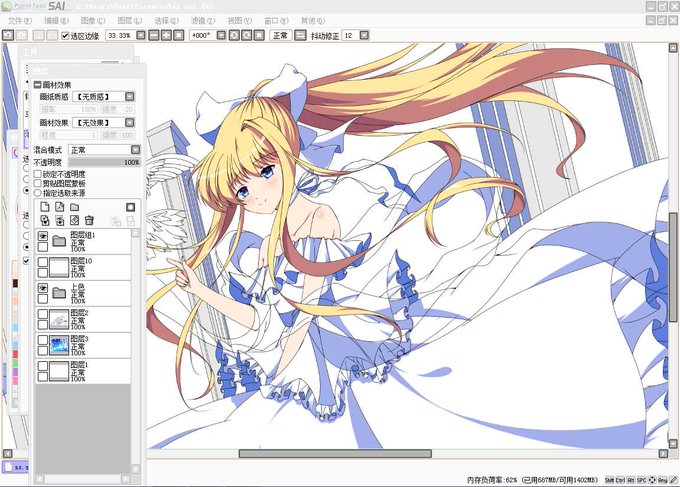Image resolution: width=680 pixels, height=487 pixels.
Task: Show the 图层10 layer
Action: pos(42,262)
